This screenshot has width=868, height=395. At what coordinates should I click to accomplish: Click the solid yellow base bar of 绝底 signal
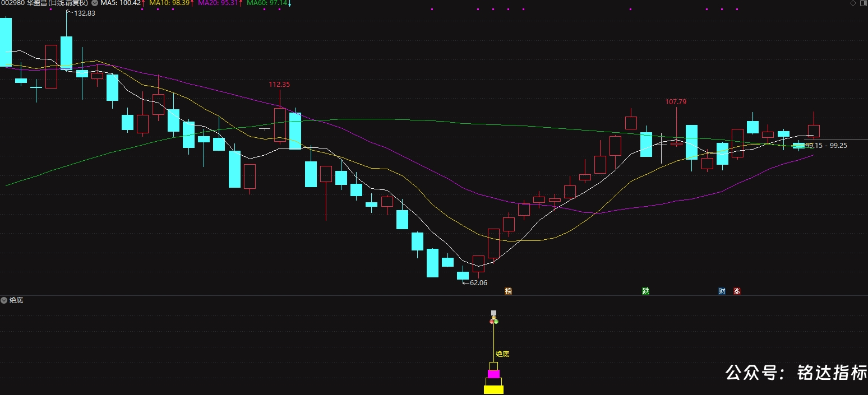[493, 389]
